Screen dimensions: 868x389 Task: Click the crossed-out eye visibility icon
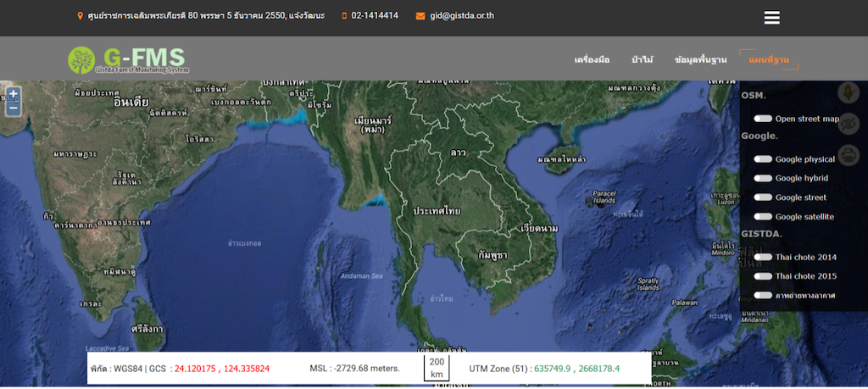coord(848,124)
